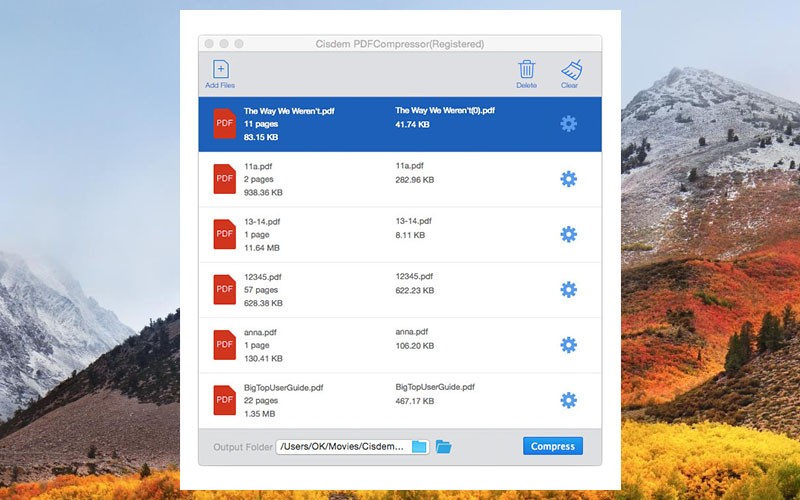Image resolution: width=800 pixels, height=500 pixels.
Task: Click the 22 pages label
Action: (x=261, y=401)
